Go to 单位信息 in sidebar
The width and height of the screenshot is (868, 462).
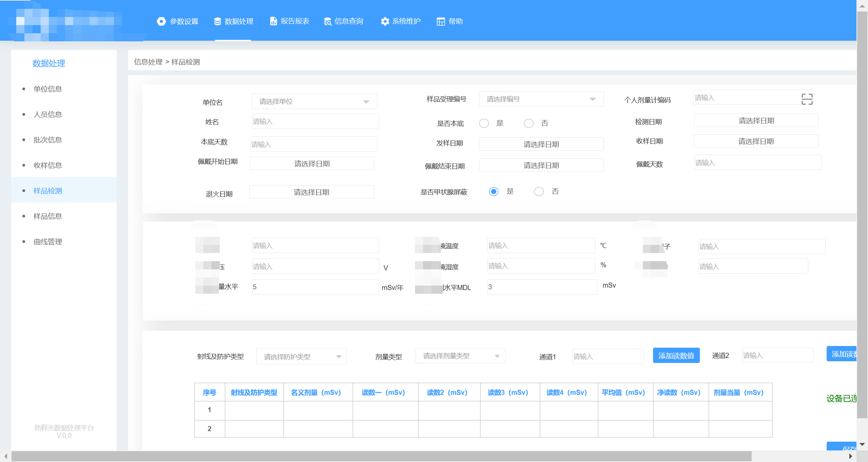pyautogui.click(x=64, y=89)
